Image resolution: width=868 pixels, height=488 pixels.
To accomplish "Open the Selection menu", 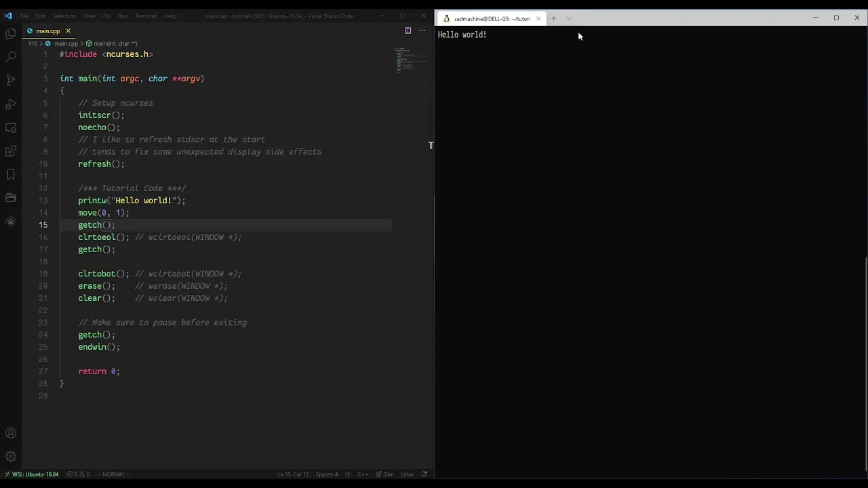I will click(64, 16).
